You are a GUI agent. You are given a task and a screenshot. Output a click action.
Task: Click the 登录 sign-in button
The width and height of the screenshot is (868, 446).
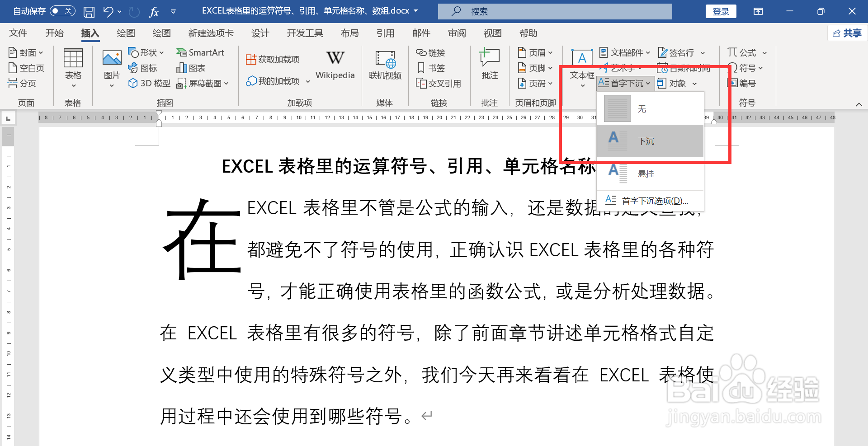pos(721,11)
